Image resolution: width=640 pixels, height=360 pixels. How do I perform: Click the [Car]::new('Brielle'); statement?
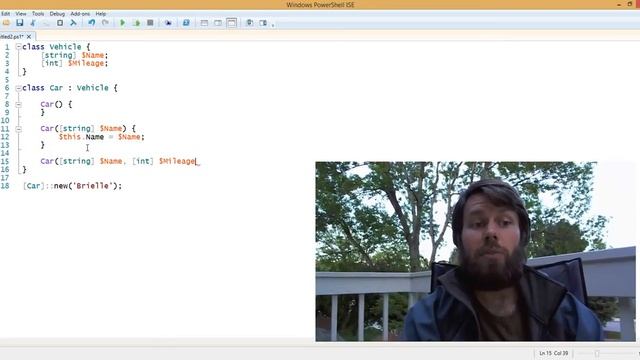pos(72,186)
